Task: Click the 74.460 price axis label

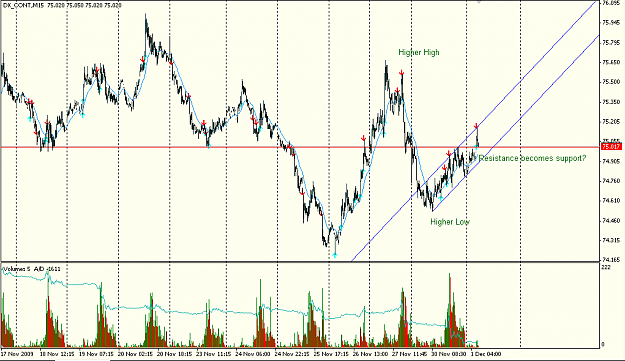Action: click(611, 220)
